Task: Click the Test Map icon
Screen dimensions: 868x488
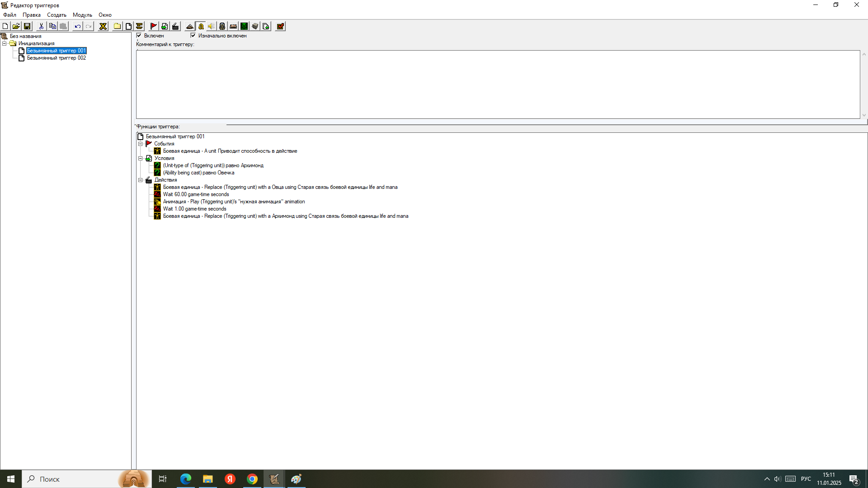Action: click(280, 26)
